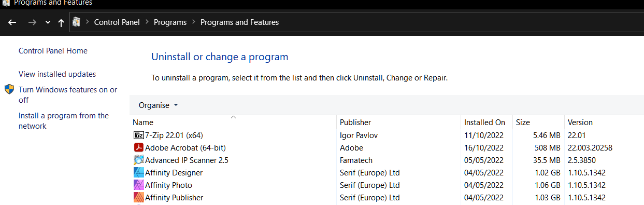Open the recent locations dropdown chevron
Image resolution: width=644 pixels, height=205 pixels.
[x=48, y=23]
